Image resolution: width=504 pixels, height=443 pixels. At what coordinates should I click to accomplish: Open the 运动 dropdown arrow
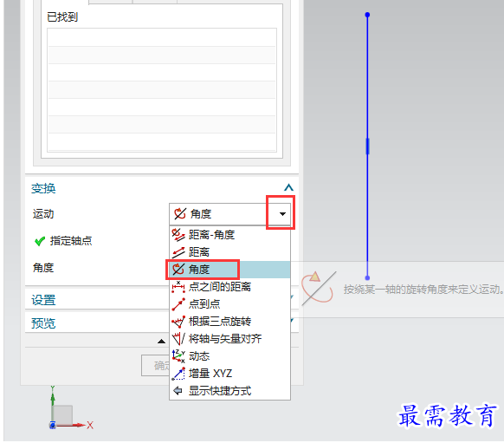[x=282, y=214]
